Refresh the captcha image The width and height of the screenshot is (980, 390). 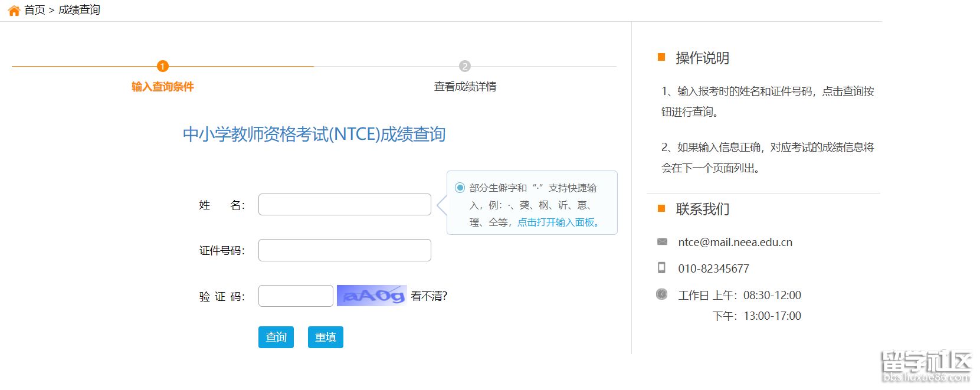(371, 296)
